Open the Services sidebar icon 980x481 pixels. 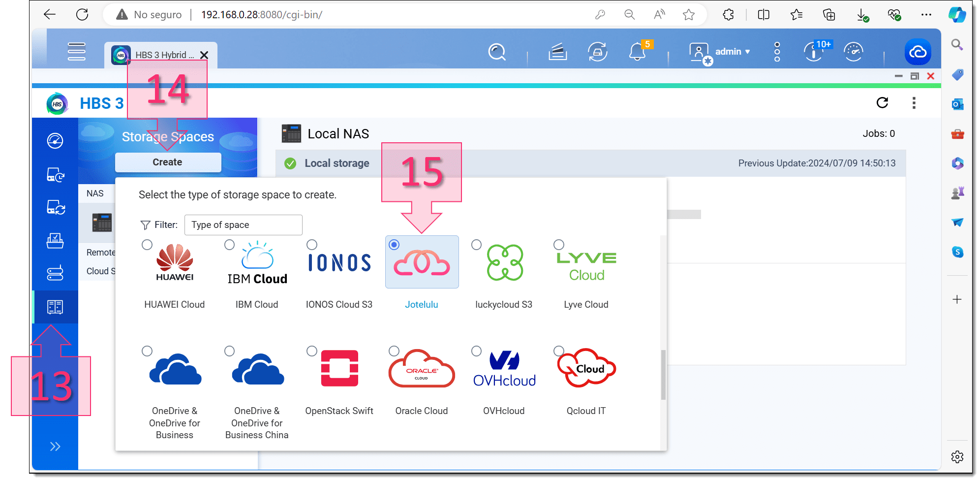55,273
